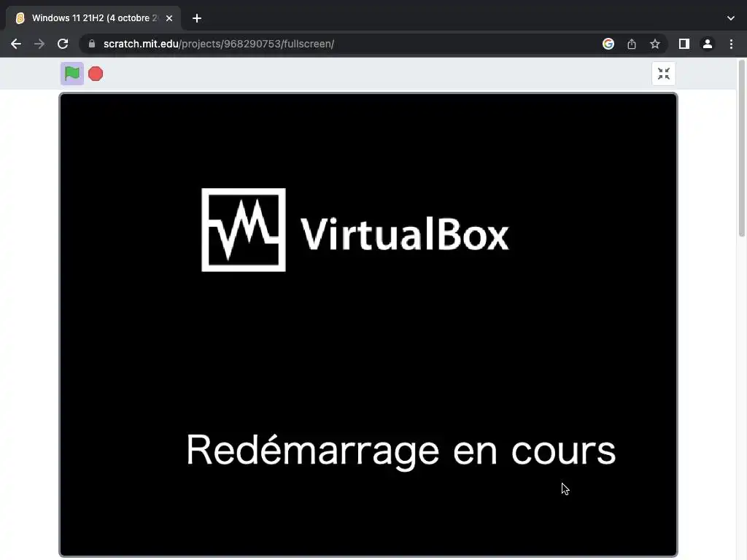Exit fullscreen mode using the shrink icon
The width and height of the screenshot is (747, 560).
(664, 74)
